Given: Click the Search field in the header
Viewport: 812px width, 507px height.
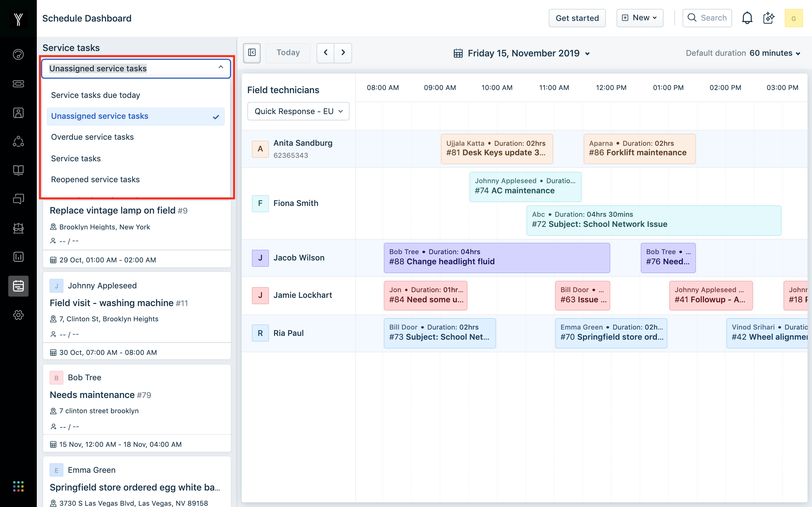Looking at the screenshot, I should 707,18.
